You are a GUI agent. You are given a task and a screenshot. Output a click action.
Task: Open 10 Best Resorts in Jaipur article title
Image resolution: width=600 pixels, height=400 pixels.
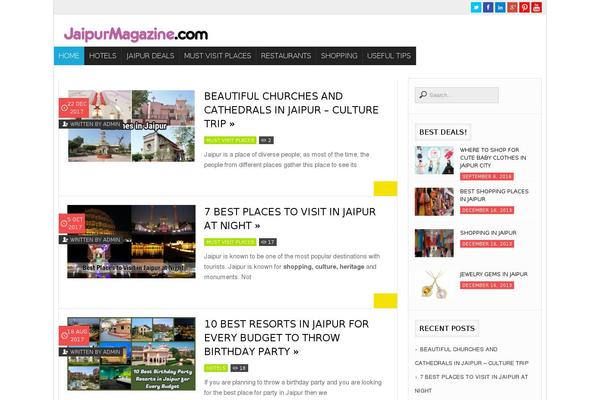click(286, 338)
